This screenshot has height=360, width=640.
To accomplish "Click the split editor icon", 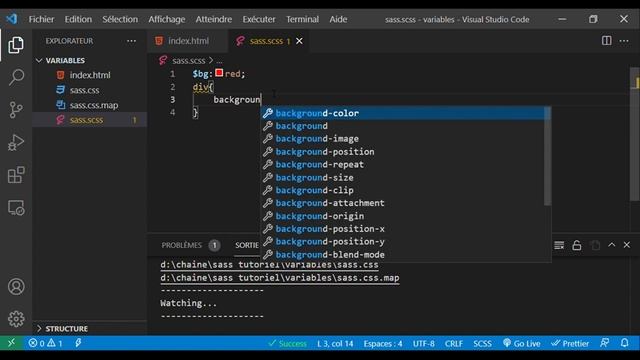I will (607, 41).
